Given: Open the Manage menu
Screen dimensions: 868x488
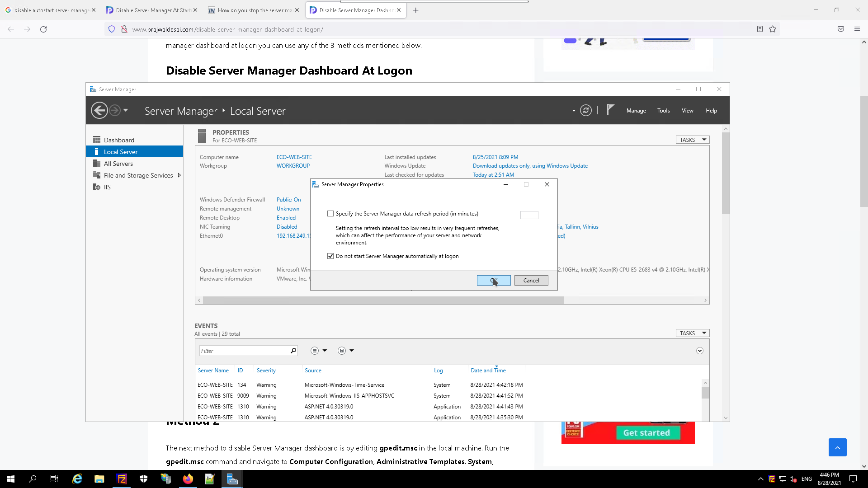Looking at the screenshot, I should coord(636,111).
